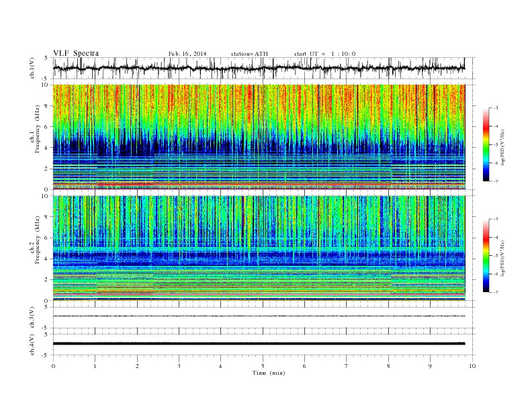Click the Time axis tick label "7"
Viewport: 532px width, 411px height.
coord(347,366)
